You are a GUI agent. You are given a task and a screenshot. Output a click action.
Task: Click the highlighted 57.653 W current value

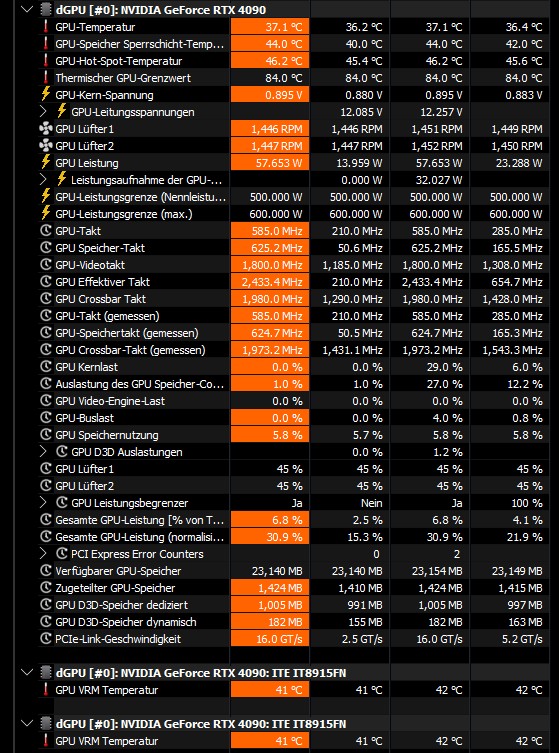(270, 163)
